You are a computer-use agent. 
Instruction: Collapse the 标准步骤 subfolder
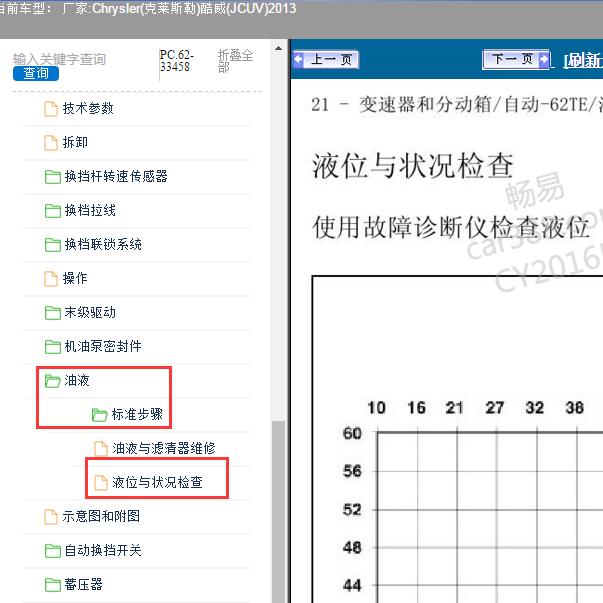pos(137,414)
